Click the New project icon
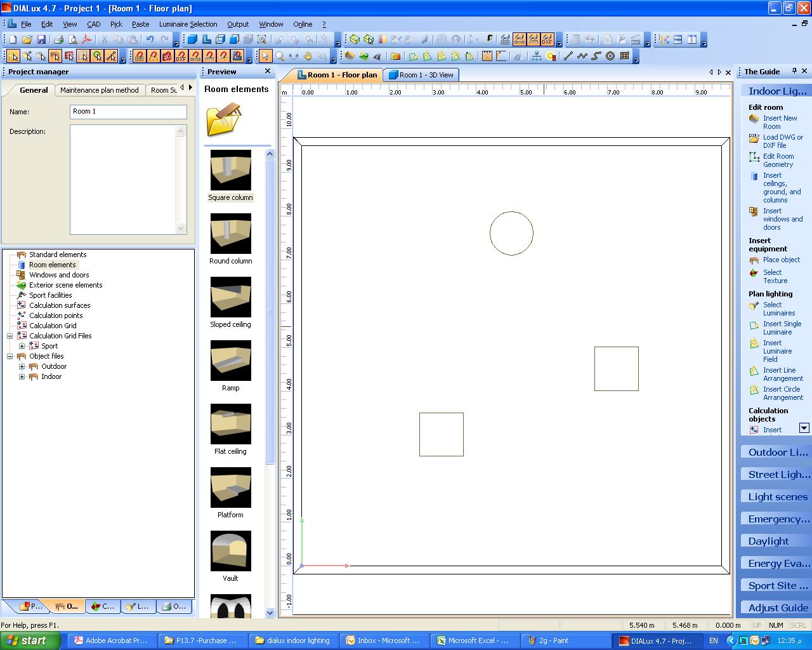 click(x=13, y=39)
